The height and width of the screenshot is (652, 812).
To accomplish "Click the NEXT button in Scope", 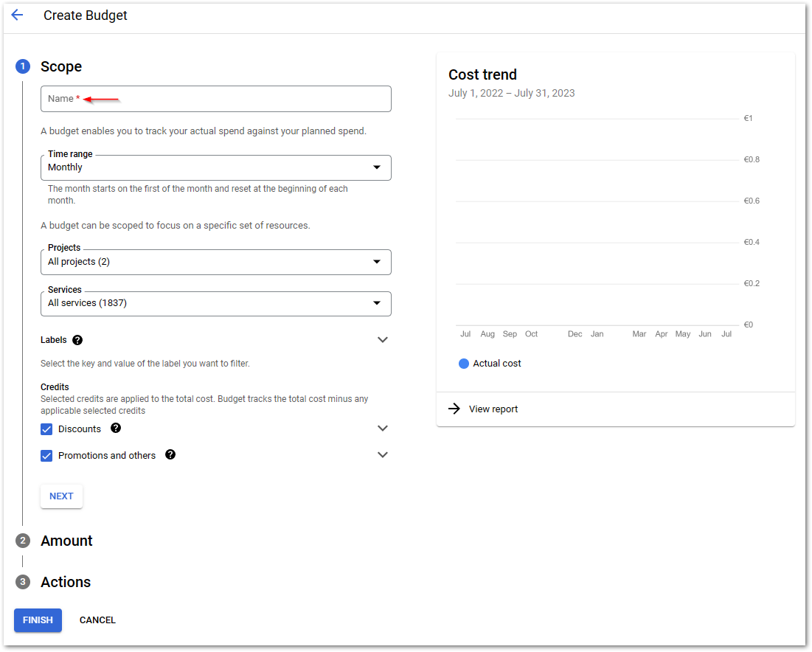I will click(61, 496).
